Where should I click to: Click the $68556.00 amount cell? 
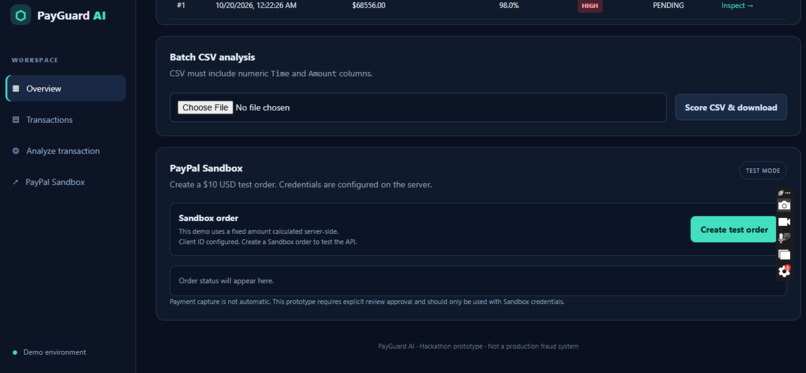click(x=369, y=5)
